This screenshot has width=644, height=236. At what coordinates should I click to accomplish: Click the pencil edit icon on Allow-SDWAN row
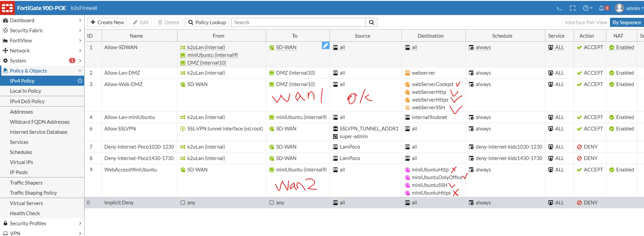coord(325,45)
